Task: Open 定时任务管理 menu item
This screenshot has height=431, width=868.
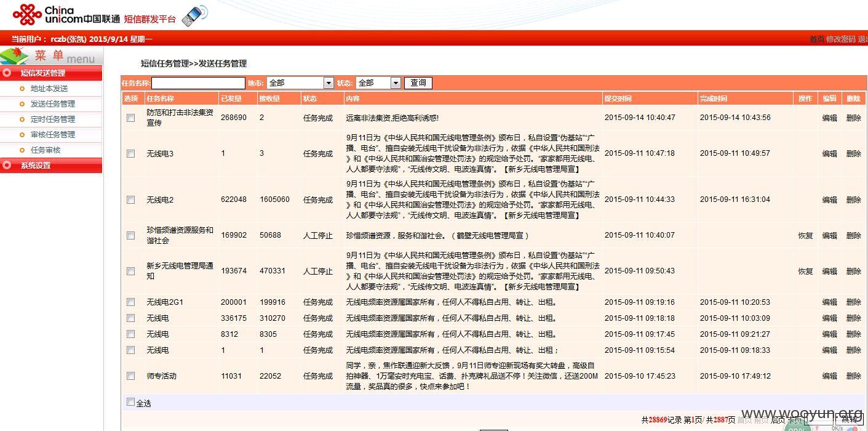Action: pyautogui.click(x=53, y=119)
